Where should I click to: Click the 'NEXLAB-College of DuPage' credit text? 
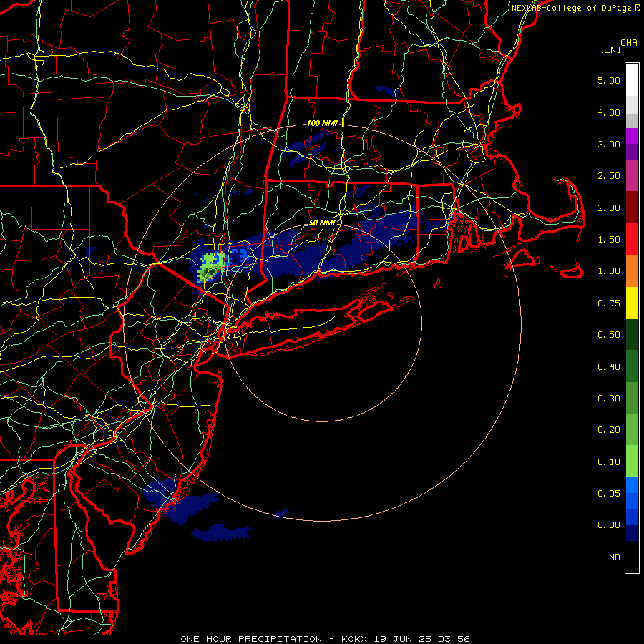click(571, 8)
